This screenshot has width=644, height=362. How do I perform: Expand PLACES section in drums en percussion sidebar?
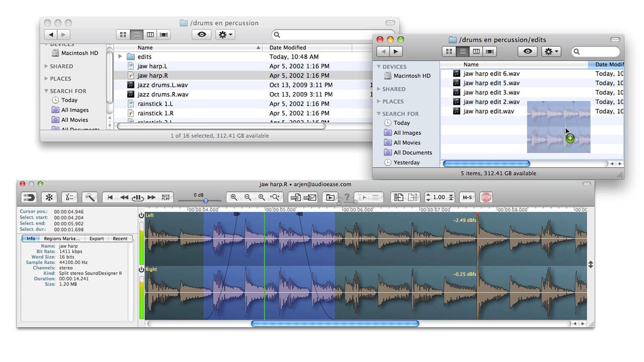(46, 79)
